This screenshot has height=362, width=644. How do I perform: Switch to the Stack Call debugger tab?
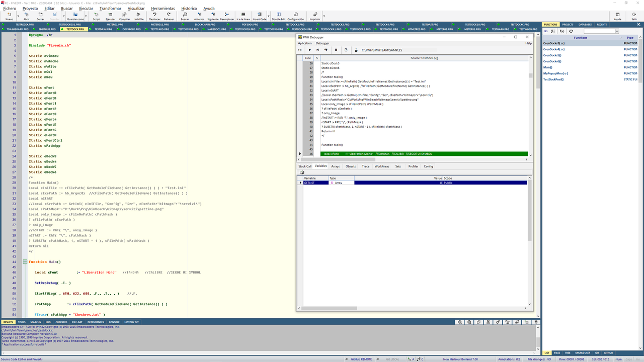(305, 166)
